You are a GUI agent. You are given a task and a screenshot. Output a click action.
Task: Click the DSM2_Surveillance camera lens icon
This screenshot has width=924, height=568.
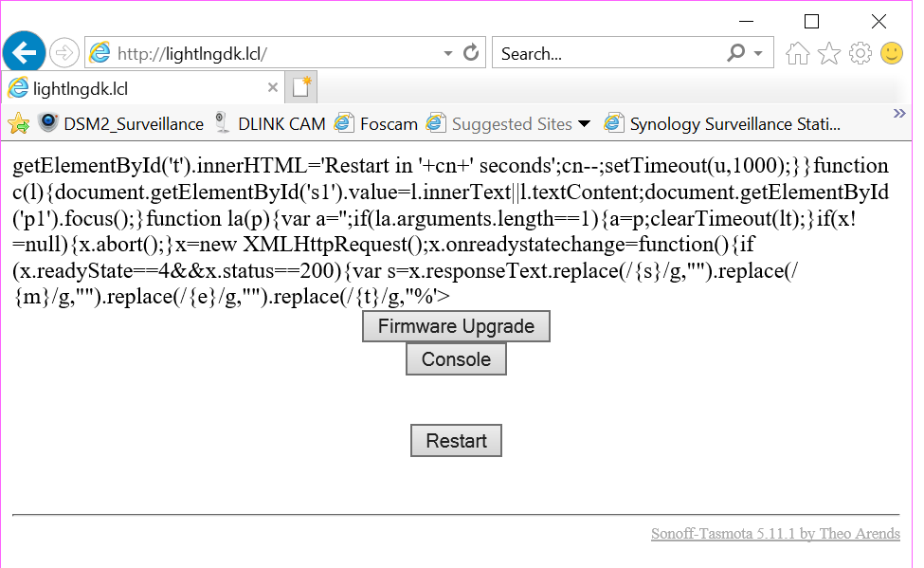48,122
